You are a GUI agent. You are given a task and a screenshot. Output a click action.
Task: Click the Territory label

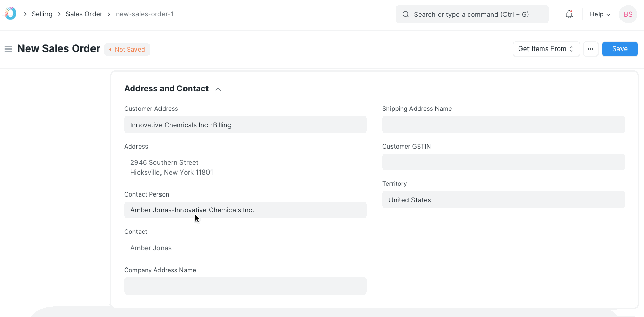click(x=395, y=184)
